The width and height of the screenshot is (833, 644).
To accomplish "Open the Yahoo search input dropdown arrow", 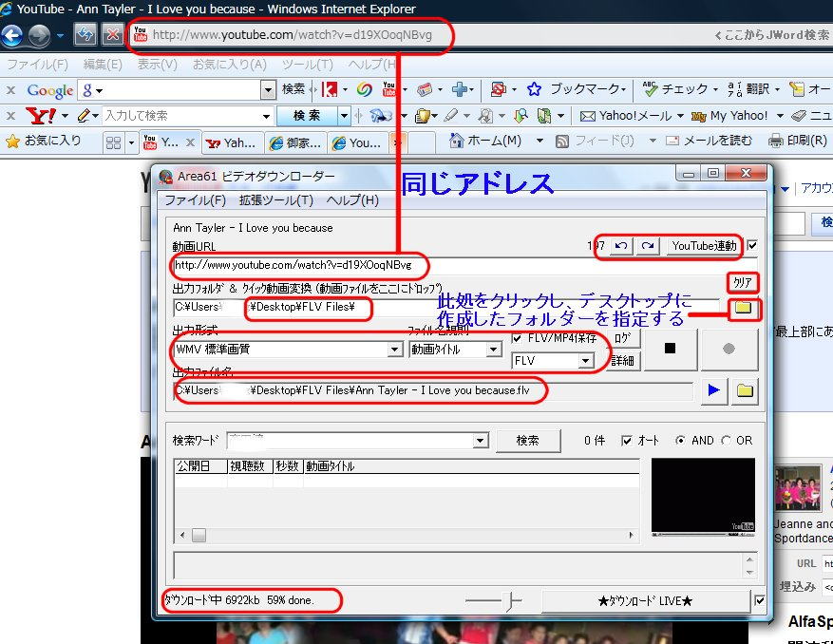I will click(266, 116).
